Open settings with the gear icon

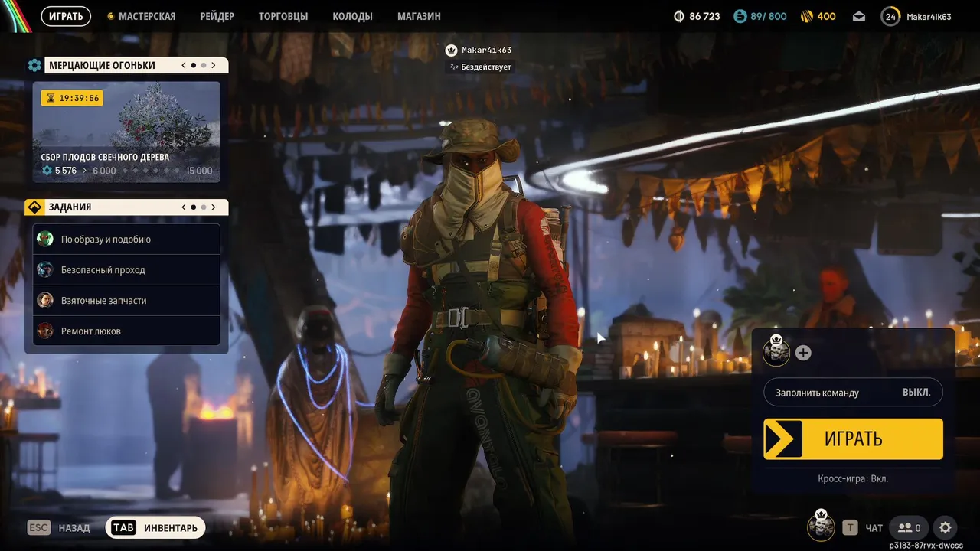946,527
